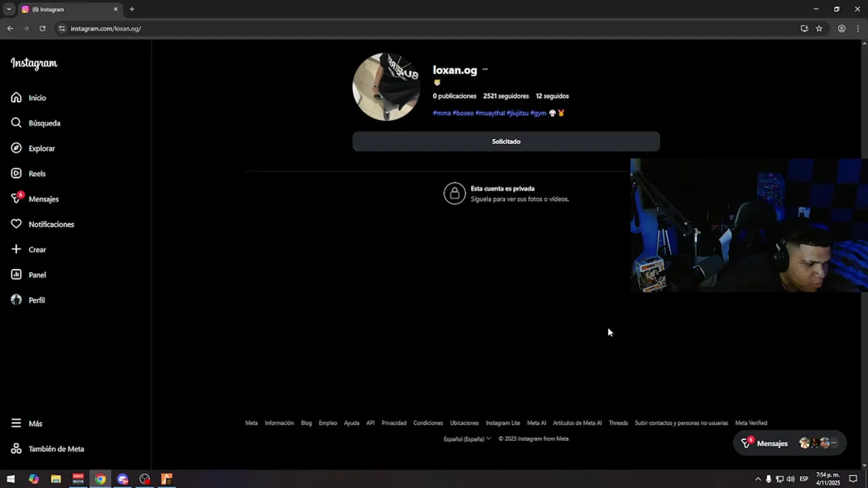Click the Solicitado follow request button
Screen dimensions: 868x488
tap(506, 141)
